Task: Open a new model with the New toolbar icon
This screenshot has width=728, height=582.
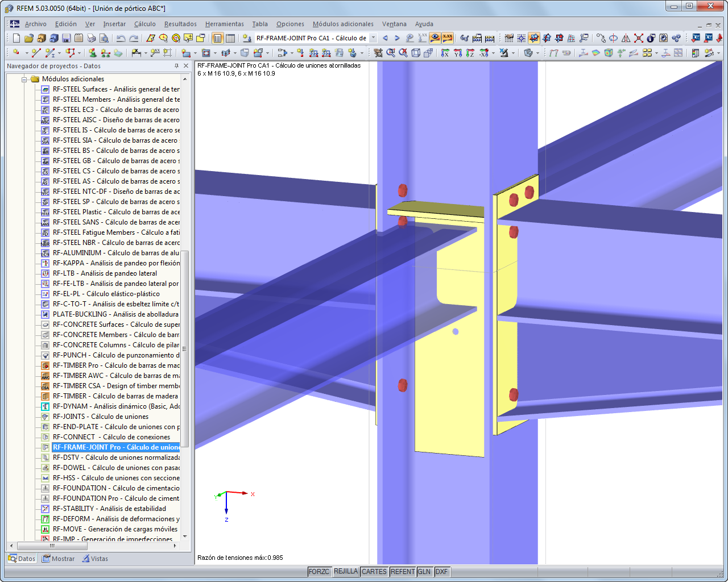Action: [x=16, y=39]
